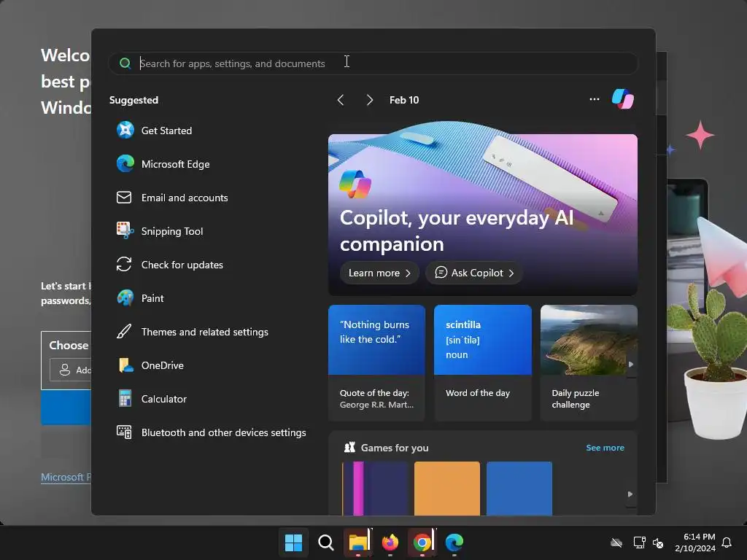Click the arrow next to the Daily puzzle card
747x560 pixels.
click(631, 365)
